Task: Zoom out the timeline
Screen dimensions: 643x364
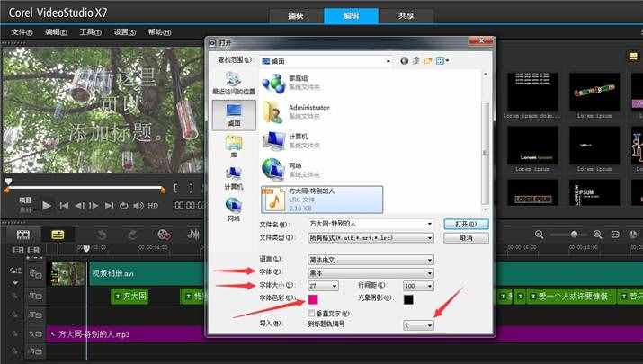Action: pyautogui.click(x=540, y=235)
